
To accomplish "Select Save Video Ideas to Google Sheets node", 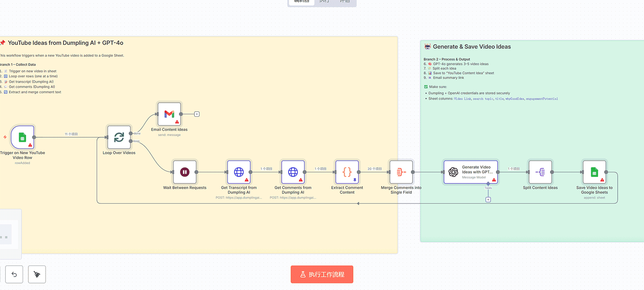I will [594, 172].
